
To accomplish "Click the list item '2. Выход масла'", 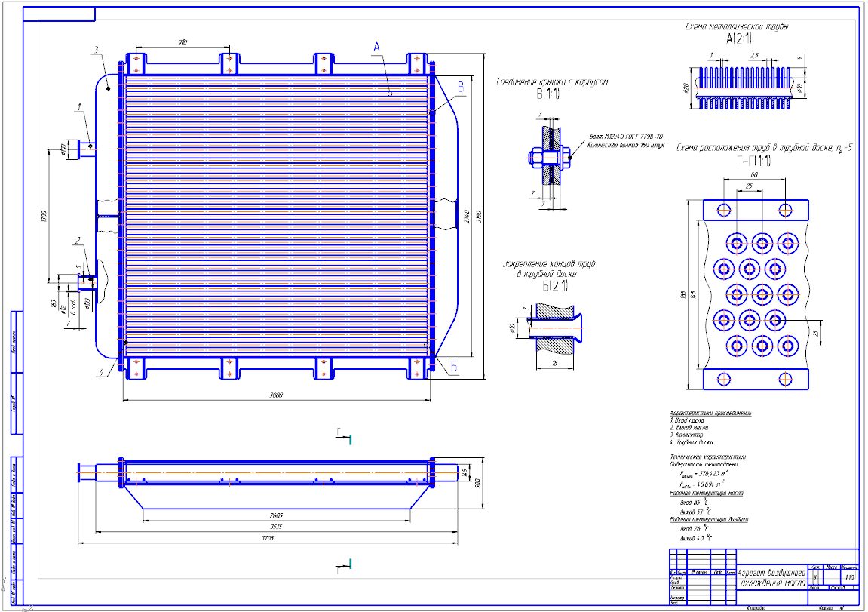I will [x=689, y=428].
